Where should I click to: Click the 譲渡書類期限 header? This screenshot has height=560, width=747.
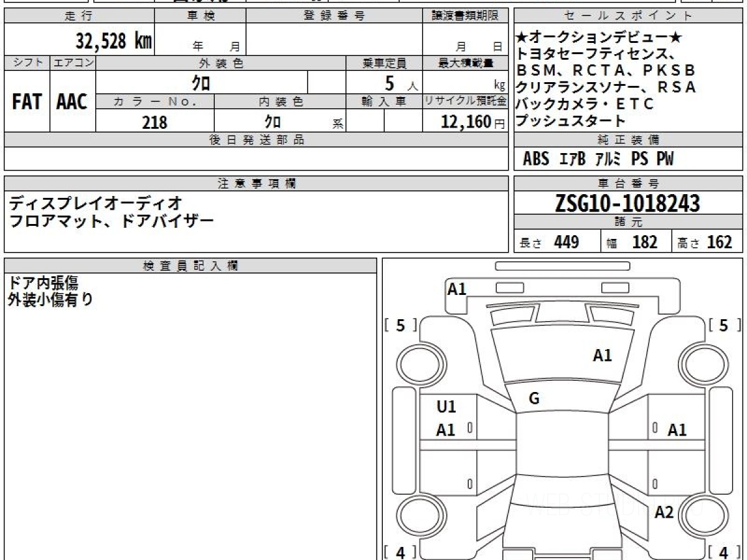465,16
